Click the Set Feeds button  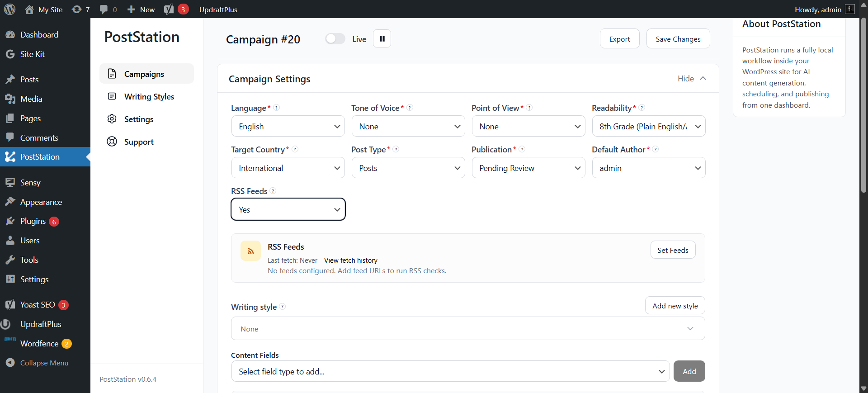(x=673, y=250)
